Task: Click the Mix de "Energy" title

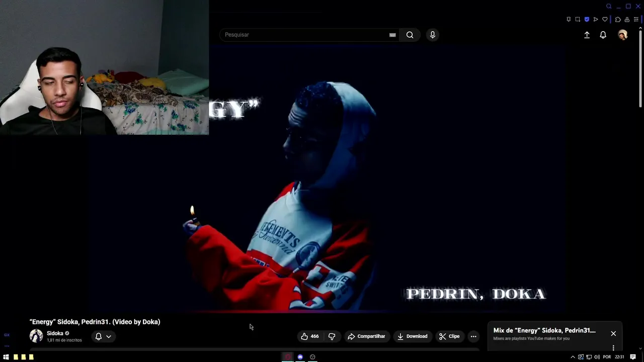Action: [544, 330]
